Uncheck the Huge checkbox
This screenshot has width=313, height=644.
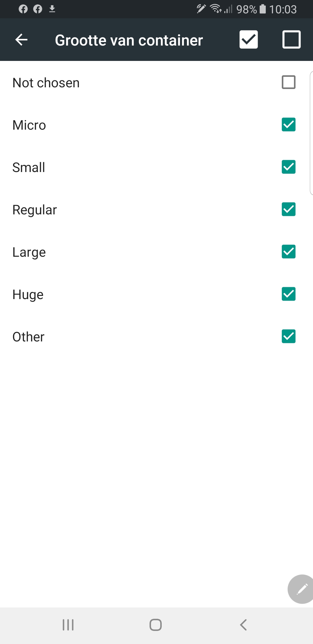click(288, 294)
